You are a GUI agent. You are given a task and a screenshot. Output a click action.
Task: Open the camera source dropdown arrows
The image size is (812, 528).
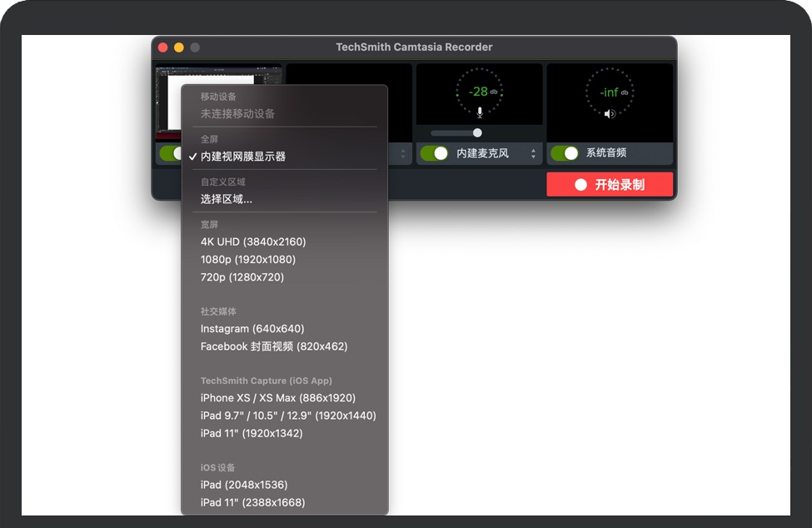click(403, 154)
